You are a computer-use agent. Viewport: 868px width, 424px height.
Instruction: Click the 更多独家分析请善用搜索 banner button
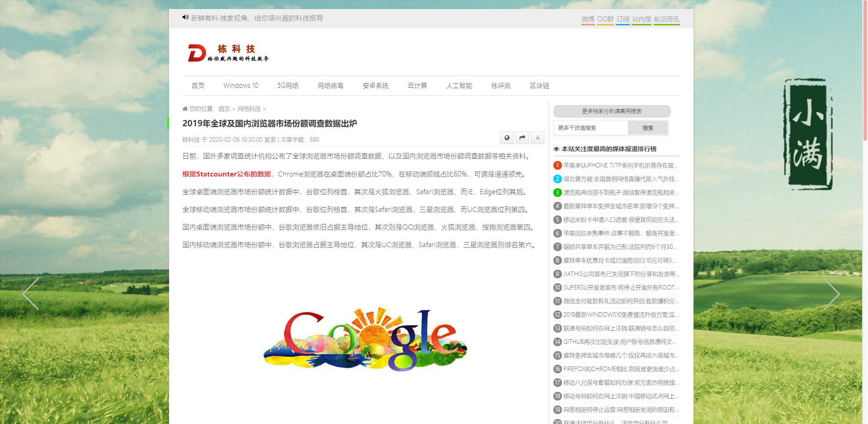(x=612, y=111)
